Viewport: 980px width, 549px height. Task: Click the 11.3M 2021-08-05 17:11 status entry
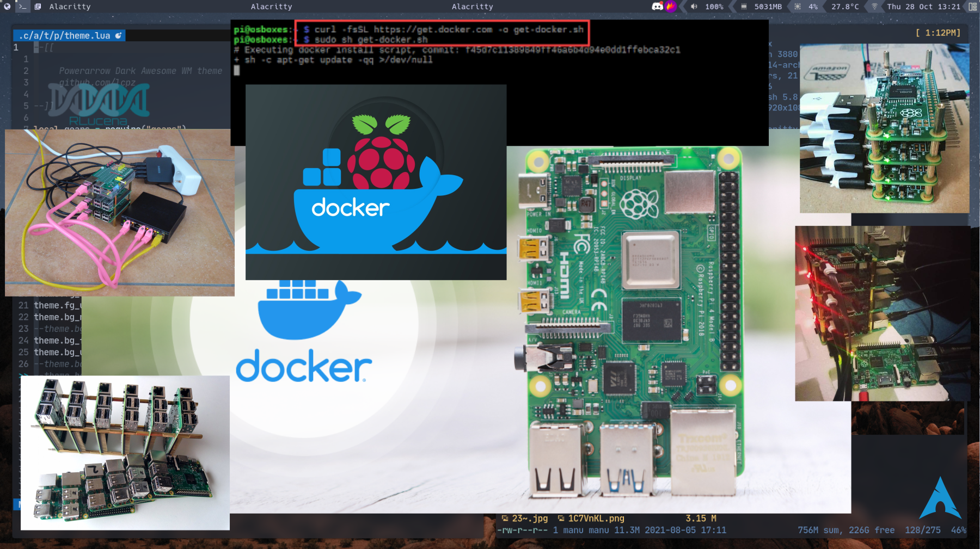[x=670, y=530]
